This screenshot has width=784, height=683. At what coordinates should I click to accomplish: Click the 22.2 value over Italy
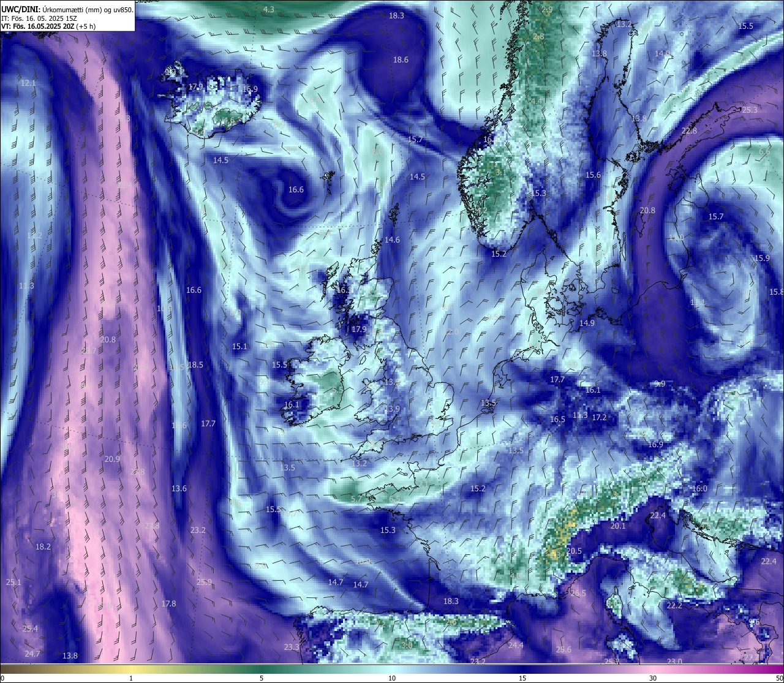tap(674, 605)
